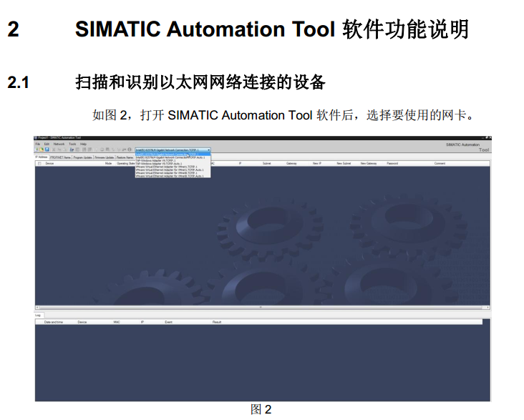
Task: Open the Edit menu
Action: click(x=47, y=144)
